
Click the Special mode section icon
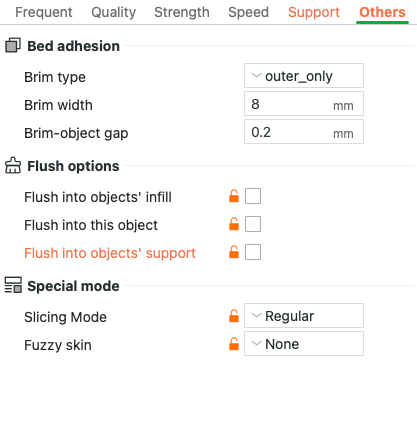(x=13, y=285)
